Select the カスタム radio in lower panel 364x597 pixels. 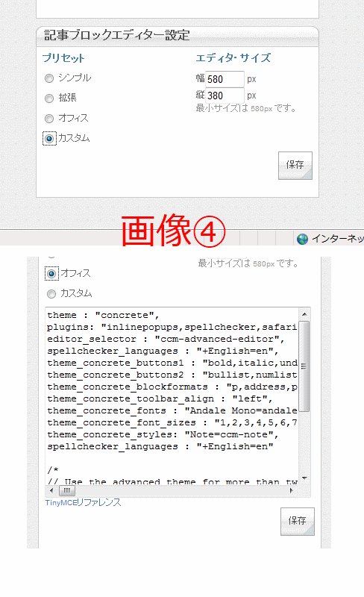(x=51, y=294)
